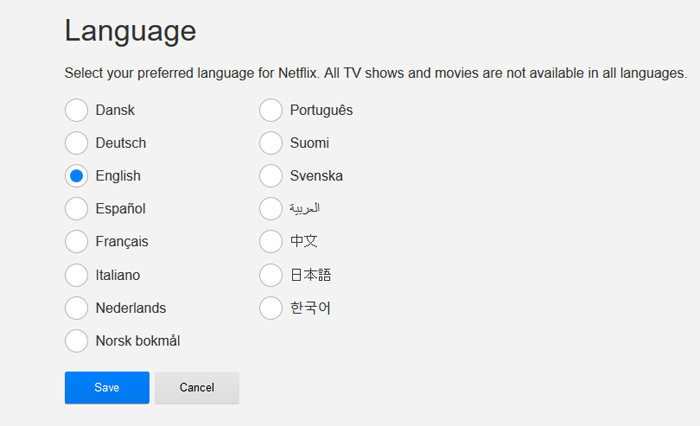Choose Italiano radio option

pos(76,275)
